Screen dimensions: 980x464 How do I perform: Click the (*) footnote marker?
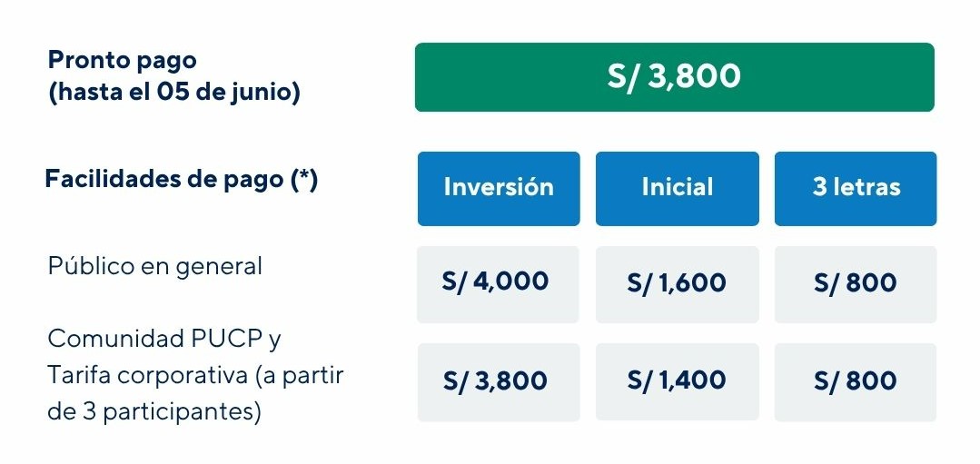(x=303, y=179)
